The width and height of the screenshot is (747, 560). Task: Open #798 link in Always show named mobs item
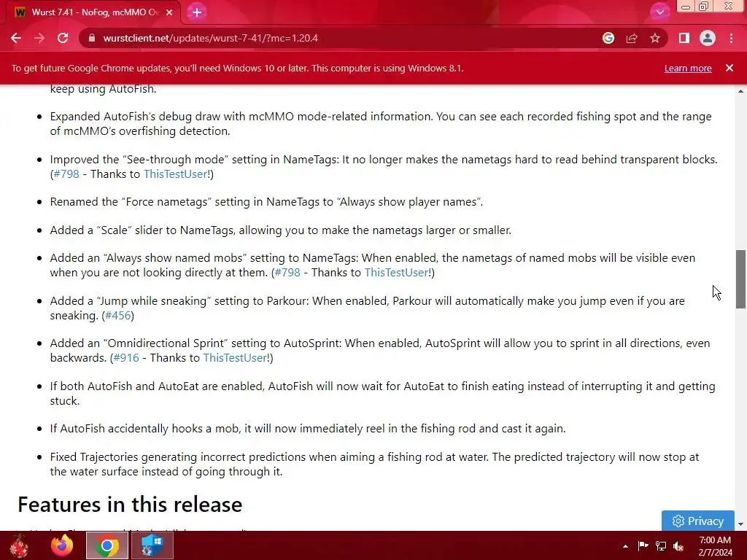tap(287, 273)
